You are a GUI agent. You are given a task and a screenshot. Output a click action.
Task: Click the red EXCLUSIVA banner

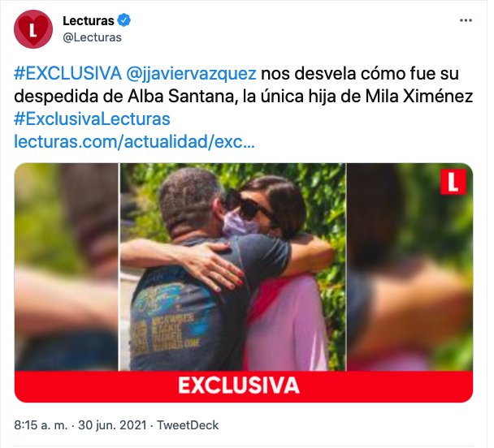[x=244, y=386]
